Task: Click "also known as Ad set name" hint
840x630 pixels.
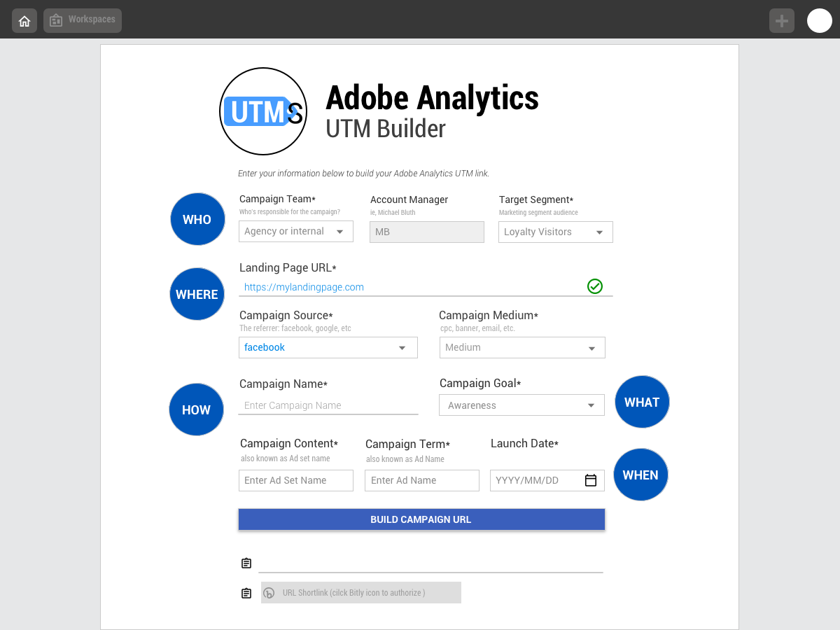Action: (285, 458)
